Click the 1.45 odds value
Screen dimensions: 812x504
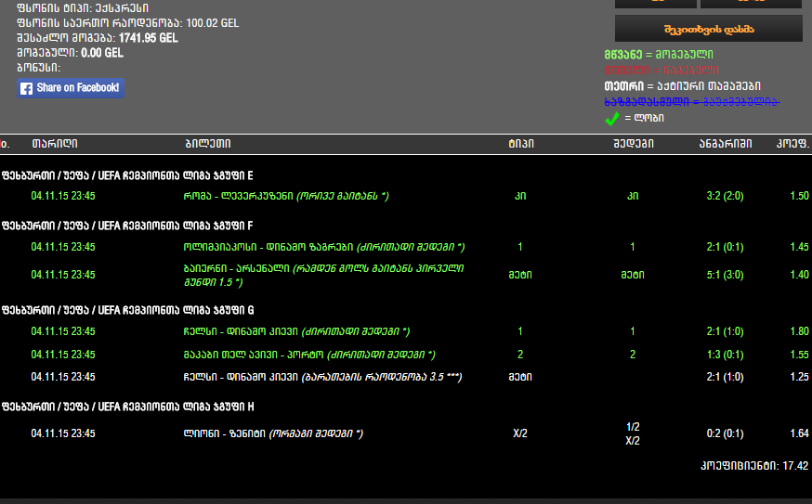click(800, 247)
